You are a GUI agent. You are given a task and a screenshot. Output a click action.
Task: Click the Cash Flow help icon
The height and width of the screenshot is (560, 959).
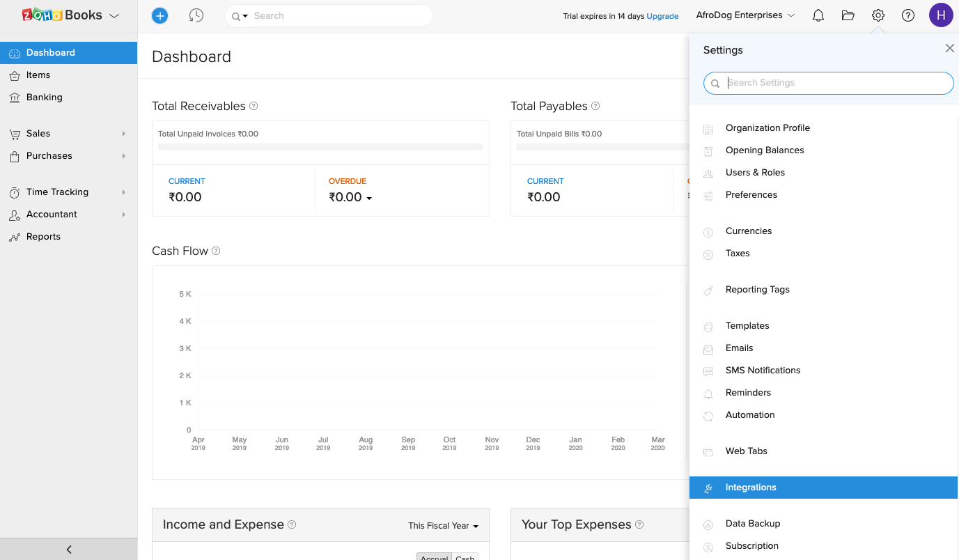click(x=216, y=251)
